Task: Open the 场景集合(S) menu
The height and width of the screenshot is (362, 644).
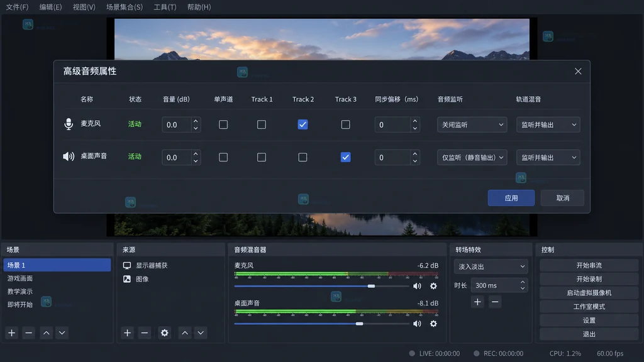Action: (x=125, y=7)
